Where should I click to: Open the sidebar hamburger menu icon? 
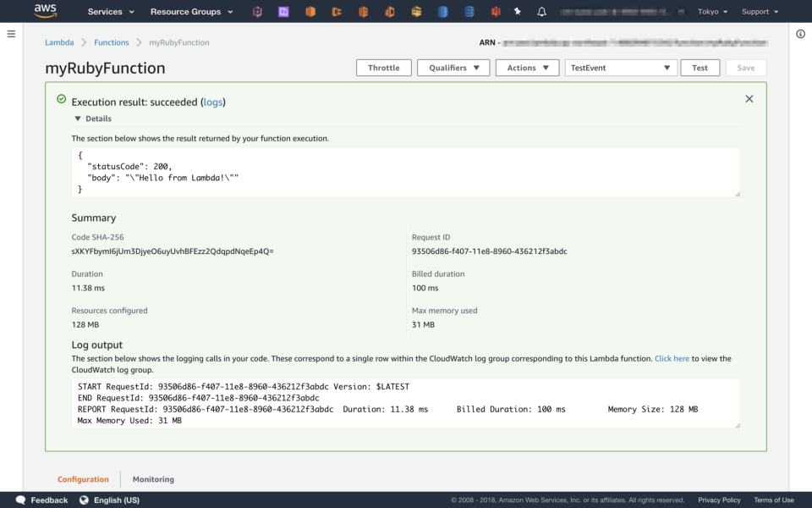(x=11, y=34)
